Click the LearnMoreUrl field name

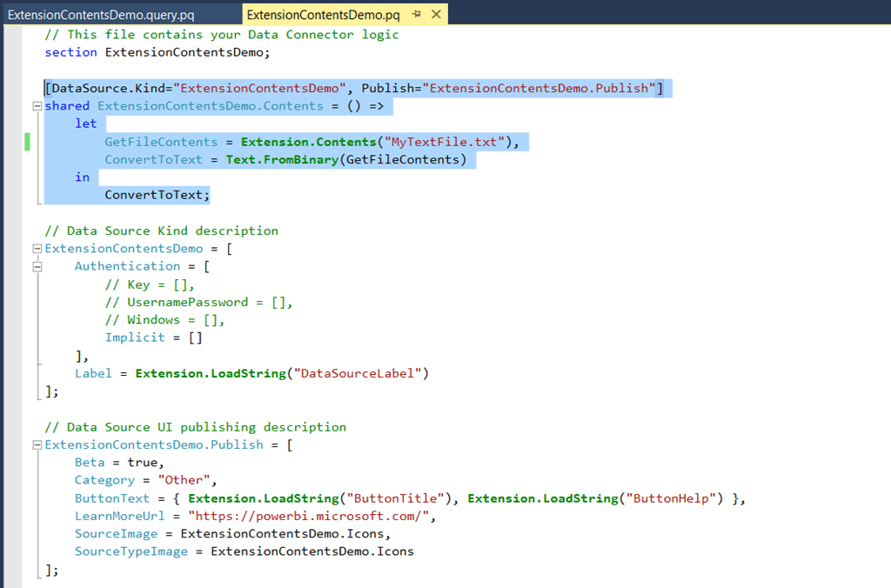pos(119,516)
